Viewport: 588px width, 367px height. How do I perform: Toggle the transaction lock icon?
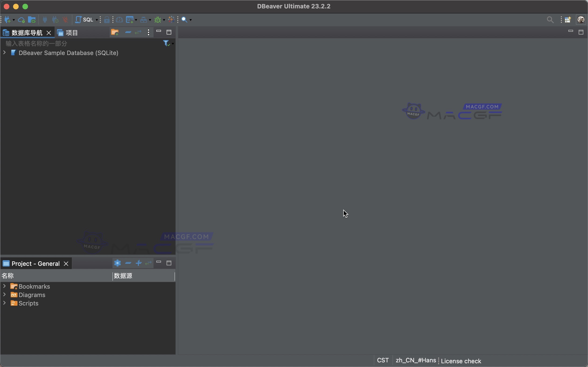[x=107, y=20]
